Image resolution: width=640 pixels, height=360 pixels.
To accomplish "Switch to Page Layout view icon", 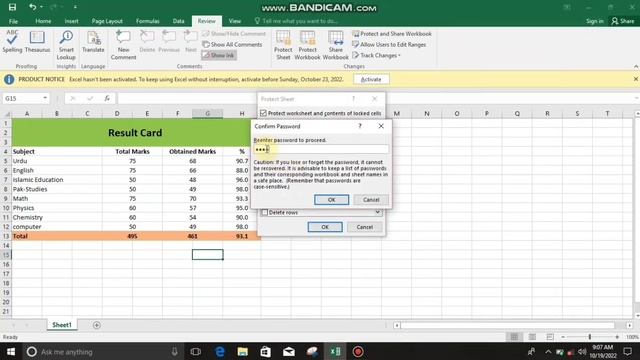I will (x=532, y=337).
